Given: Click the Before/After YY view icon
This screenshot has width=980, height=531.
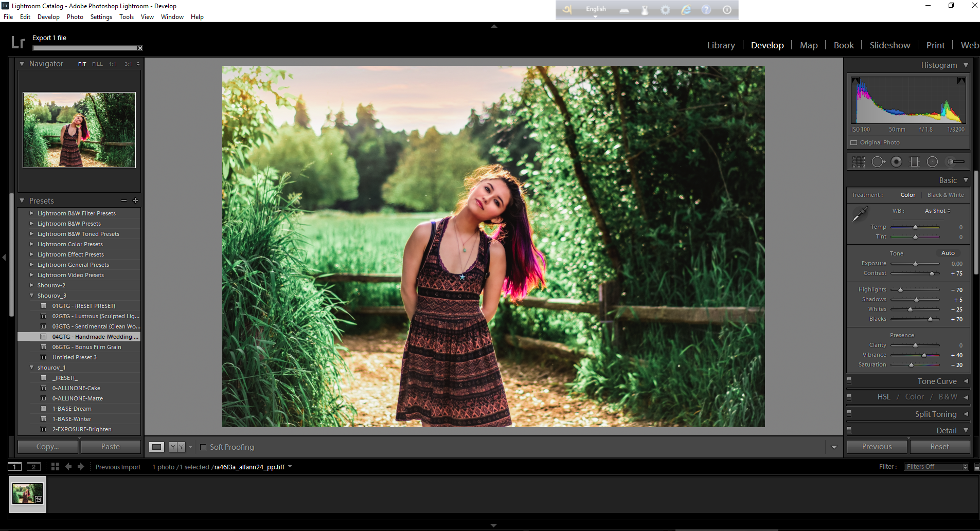Looking at the screenshot, I should tap(177, 447).
